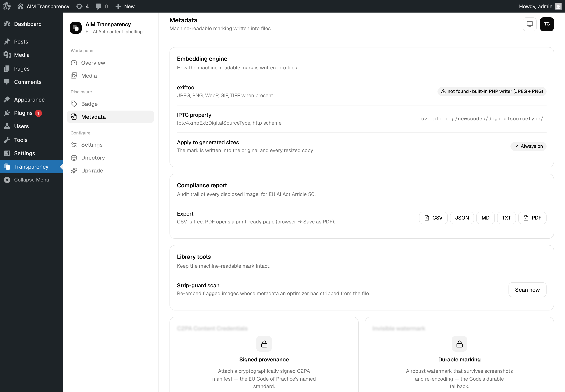Click the Signed provenance heading
The width and height of the screenshot is (565, 392).
tap(264, 360)
